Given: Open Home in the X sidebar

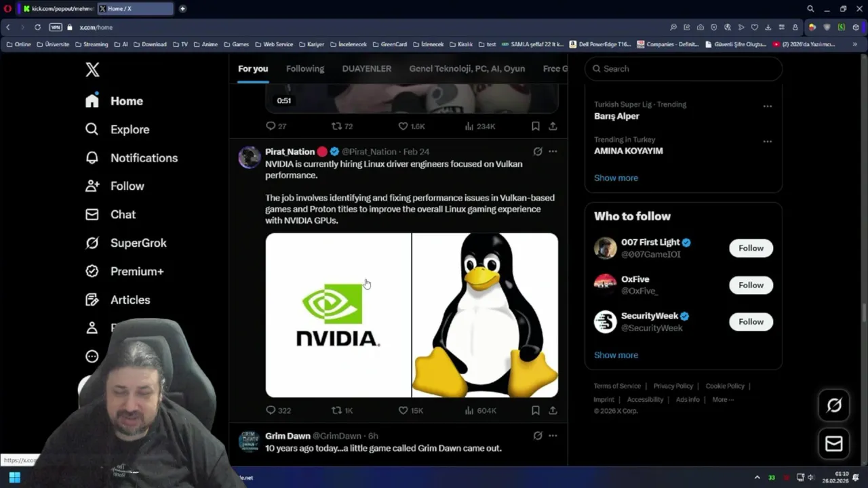Looking at the screenshot, I should (114, 101).
